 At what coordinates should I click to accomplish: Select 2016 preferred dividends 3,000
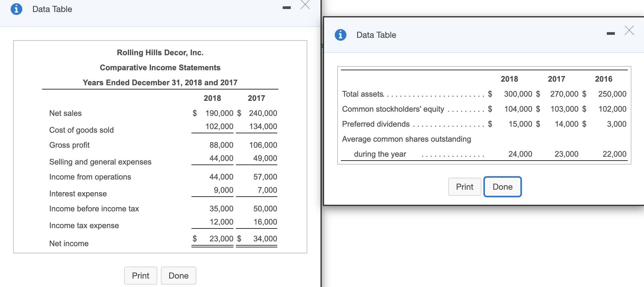coord(617,124)
